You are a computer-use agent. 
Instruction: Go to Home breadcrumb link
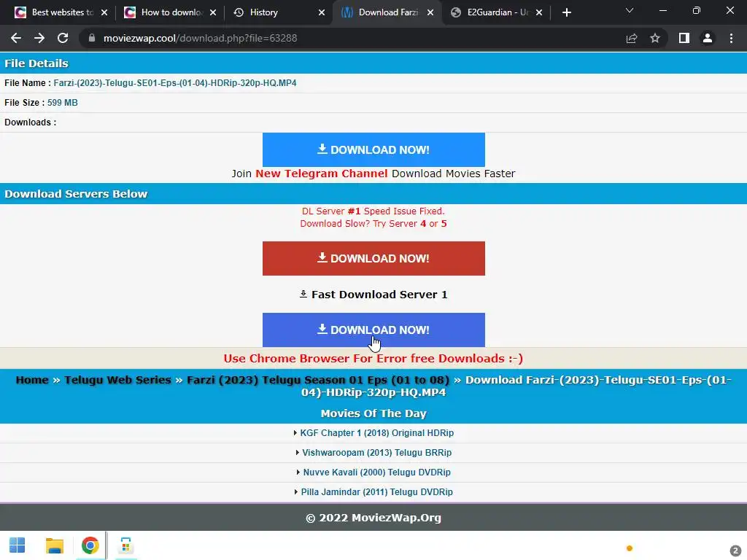coord(32,380)
